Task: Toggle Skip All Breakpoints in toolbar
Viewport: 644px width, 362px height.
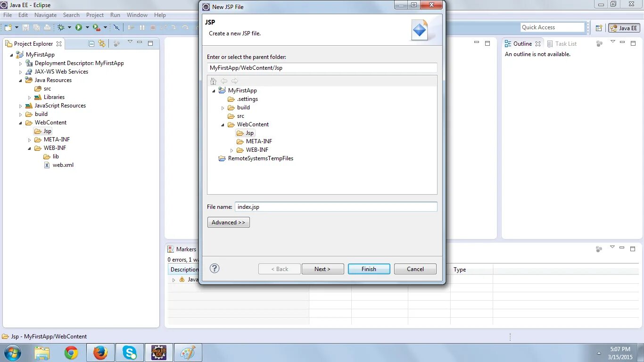Action: pos(117,28)
